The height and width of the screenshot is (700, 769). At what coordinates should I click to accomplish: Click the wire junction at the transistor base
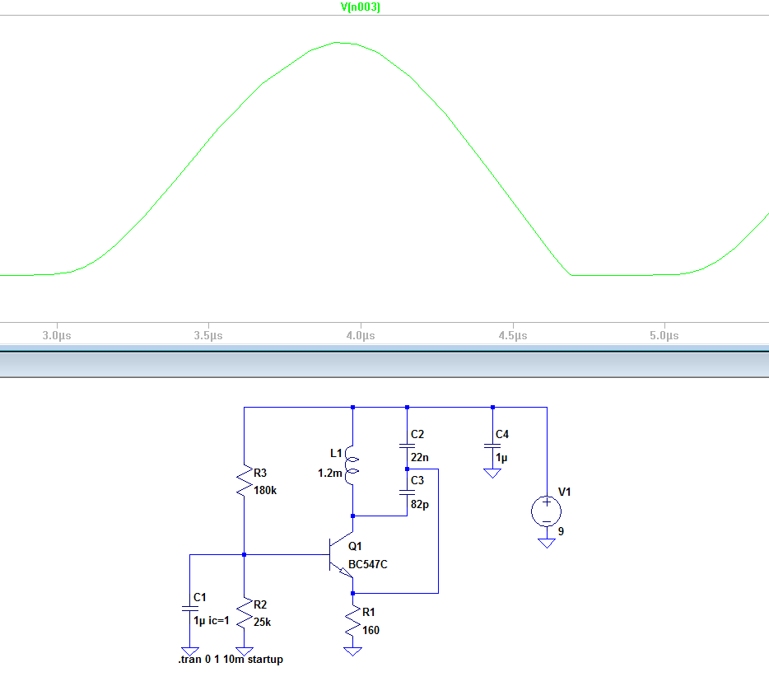[x=245, y=555]
